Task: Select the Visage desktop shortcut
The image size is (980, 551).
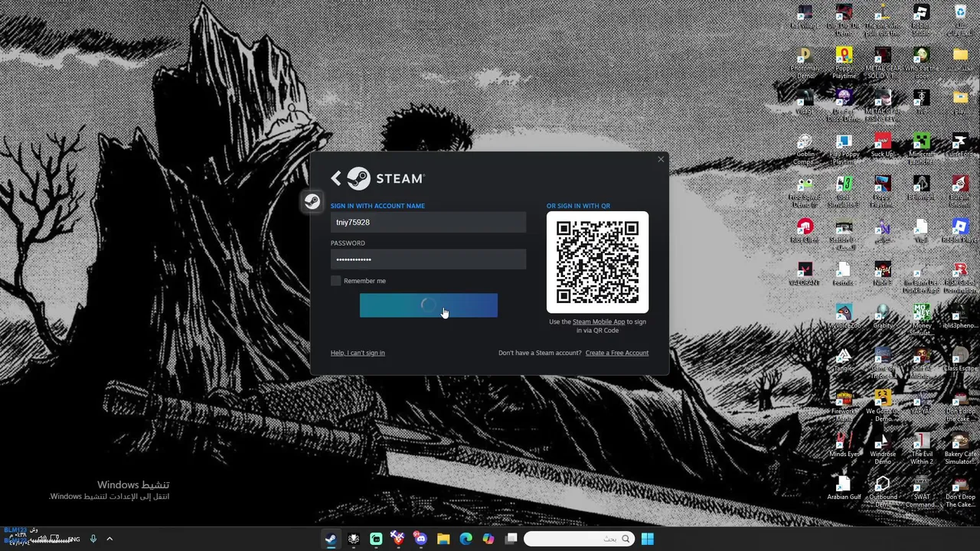Action: (x=805, y=103)
